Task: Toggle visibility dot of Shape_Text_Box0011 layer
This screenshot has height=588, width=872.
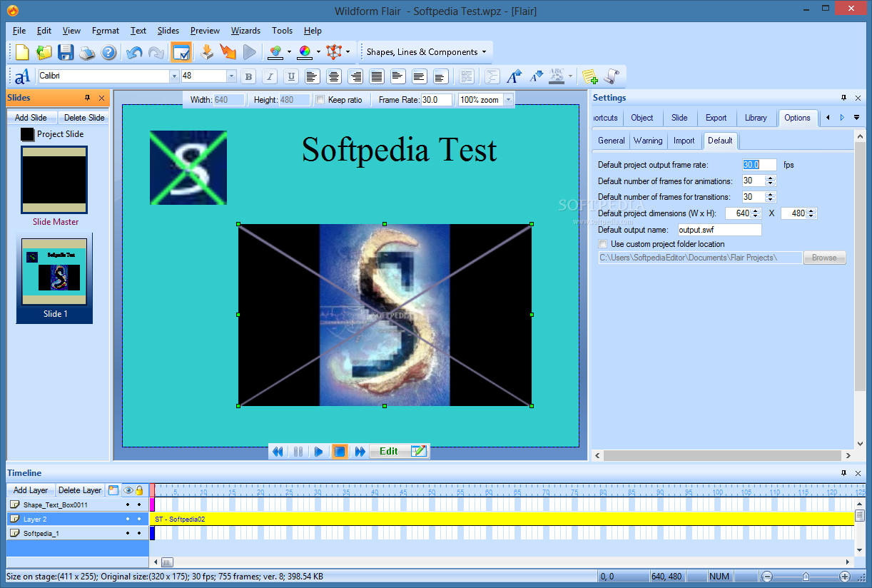Action: point(128,505)
